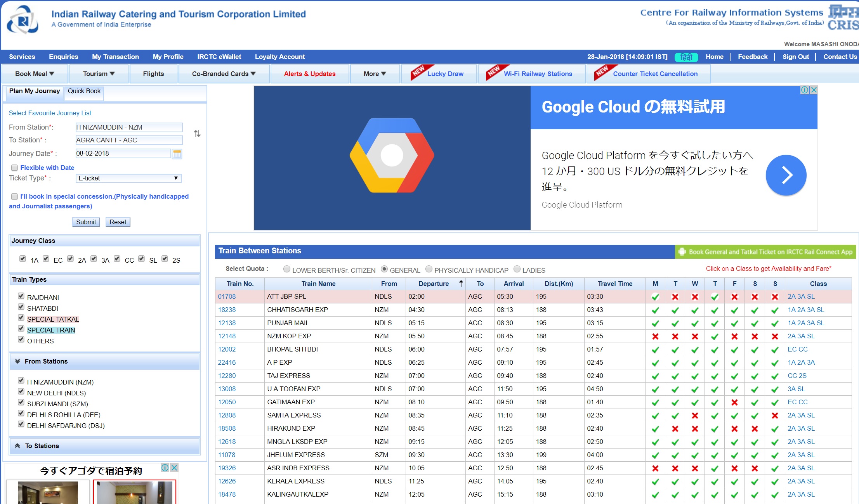Open Select Favourite Journey List link
This screenshot has width=859, height=504.
point(50,113)
